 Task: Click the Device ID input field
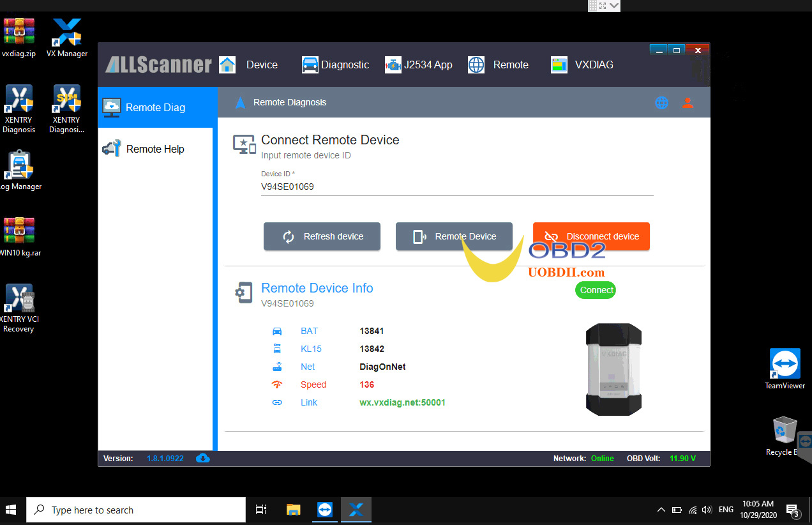(456, 186)
